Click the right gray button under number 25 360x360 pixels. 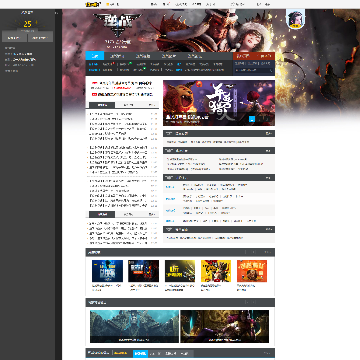pos(40,37)
